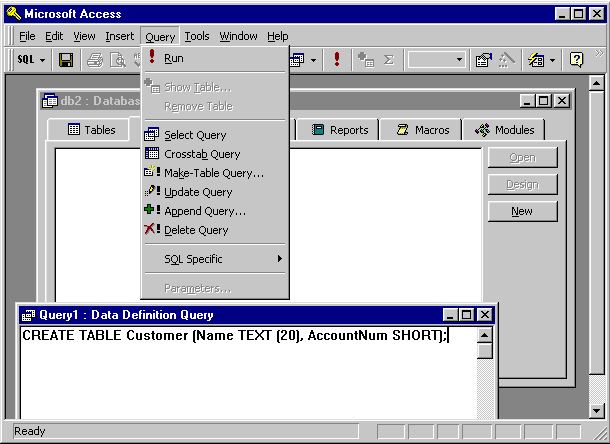The height and width of the screenshot is (444, 610).
Task: Click the main workspace scroll down arrow
Action: pyautogui.click(x=596, y=410)
